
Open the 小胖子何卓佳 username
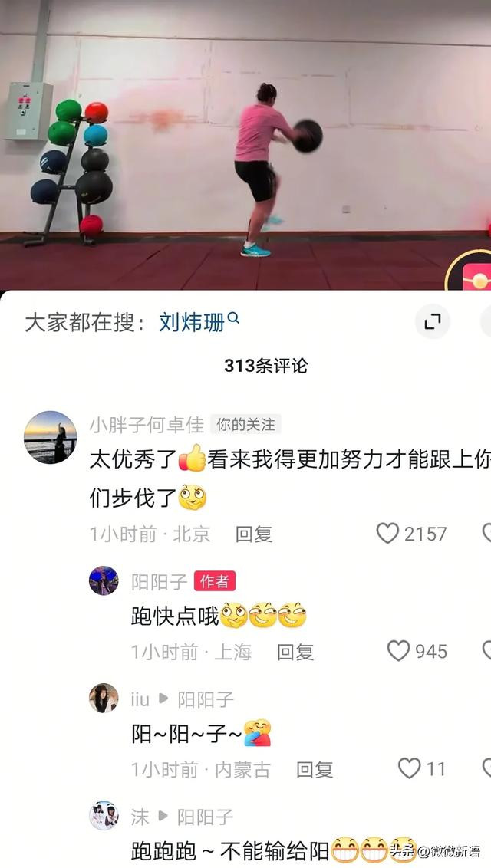[147, 425]
